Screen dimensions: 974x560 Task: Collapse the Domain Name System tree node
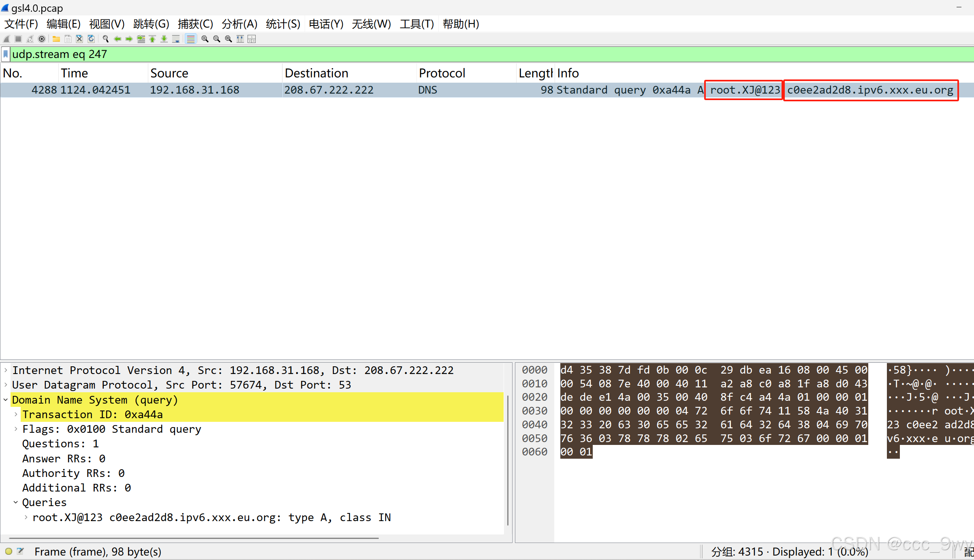click(6, 400)
